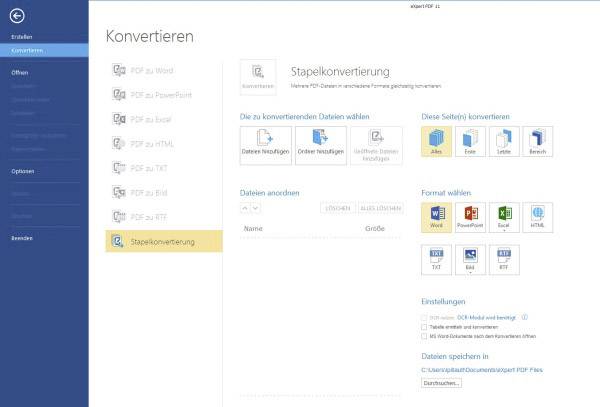Pick Excel as output format
This screenshot has width=600, height=407.
tap(504, 217)
